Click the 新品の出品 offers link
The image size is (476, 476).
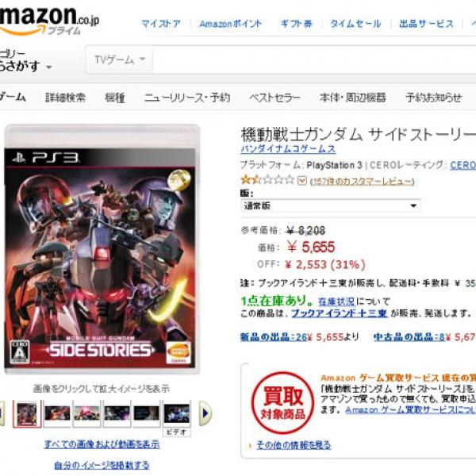point(274,337)
